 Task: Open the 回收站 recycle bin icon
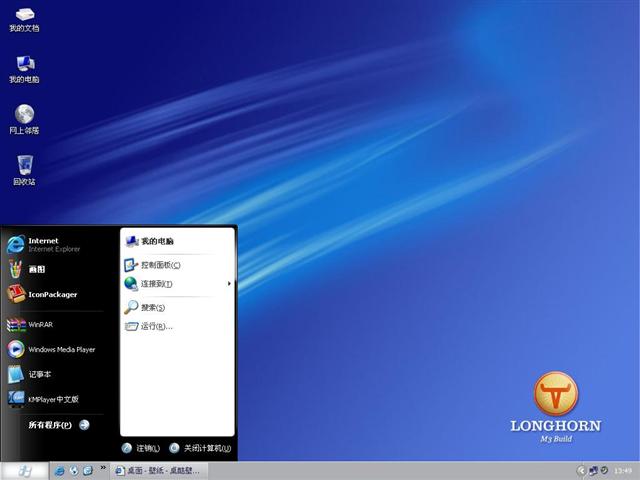point(24,170)
